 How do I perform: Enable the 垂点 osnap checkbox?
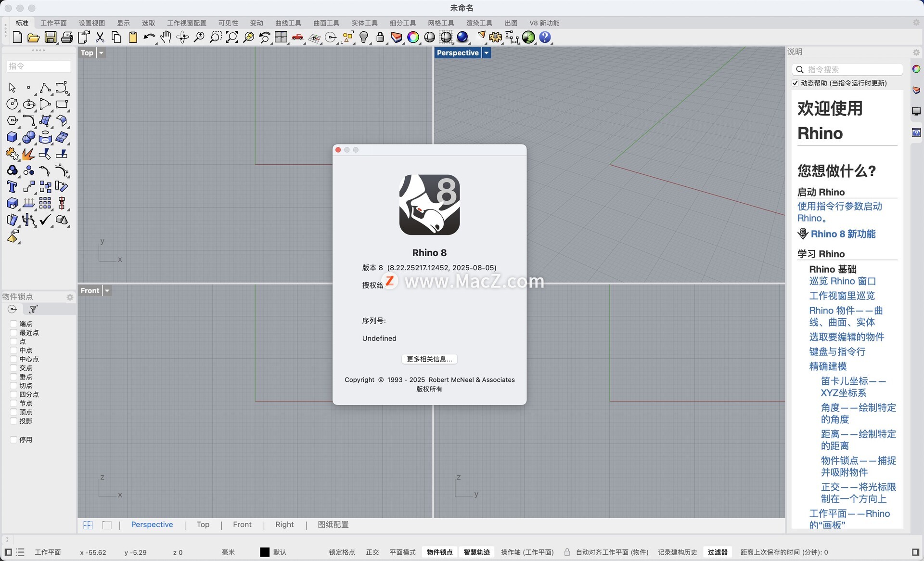(13, 377)
